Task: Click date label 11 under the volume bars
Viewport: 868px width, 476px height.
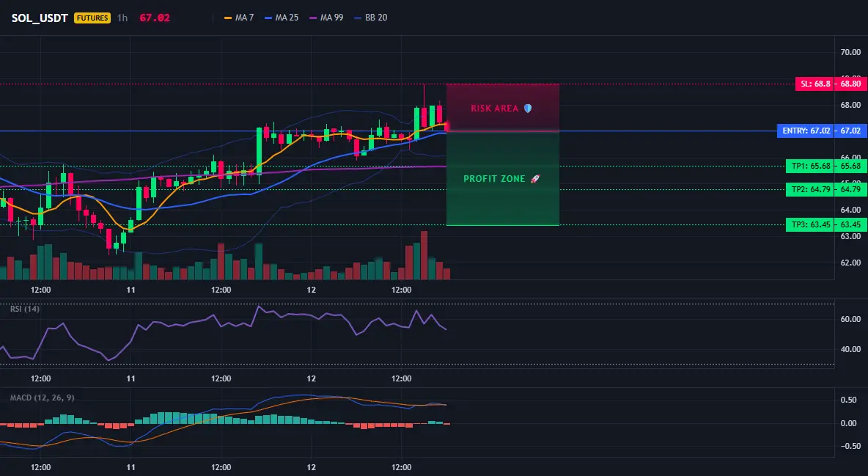Action: tap(130, 290)
